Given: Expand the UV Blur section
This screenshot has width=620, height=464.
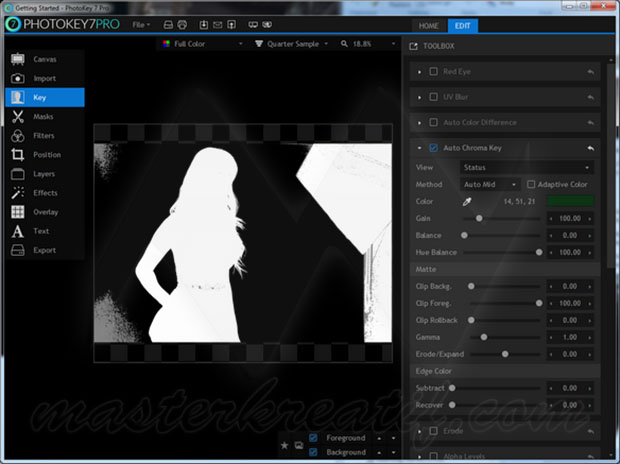Looking at the screenshot, I should click(420, 97).
